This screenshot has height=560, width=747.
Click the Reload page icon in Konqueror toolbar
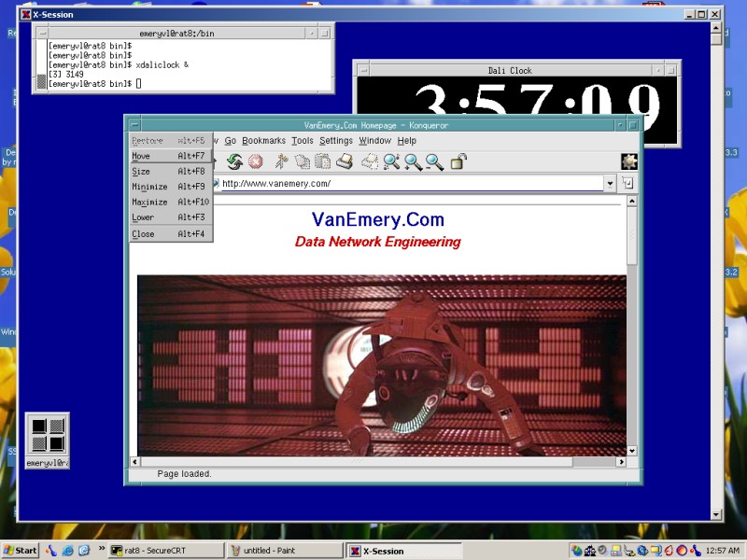pos(234,162)
